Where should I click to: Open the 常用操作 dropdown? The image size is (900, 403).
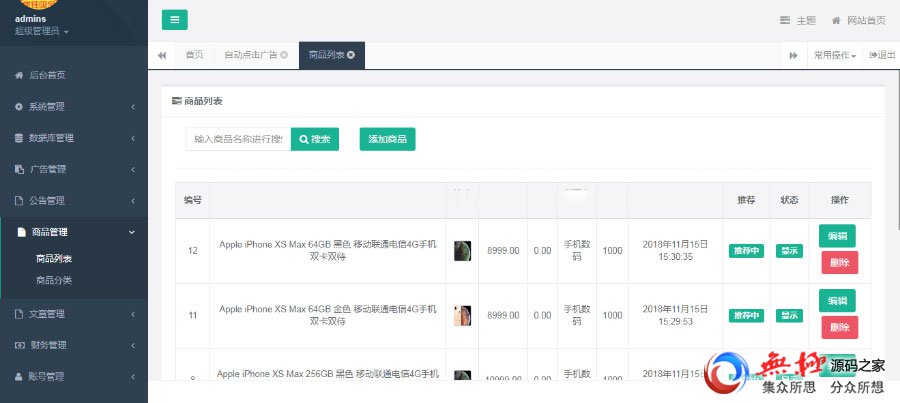point(834,55)
